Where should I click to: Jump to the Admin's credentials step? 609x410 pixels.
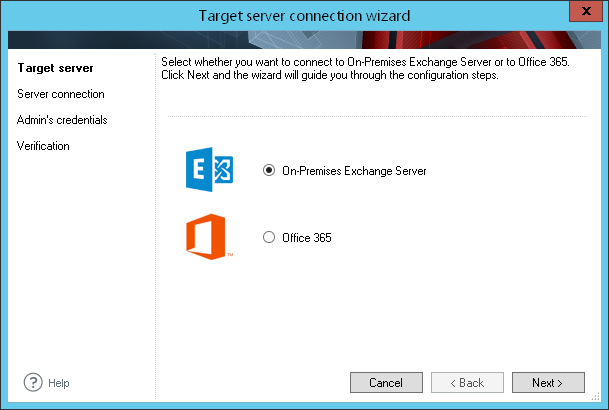click(x=62, y=120)
